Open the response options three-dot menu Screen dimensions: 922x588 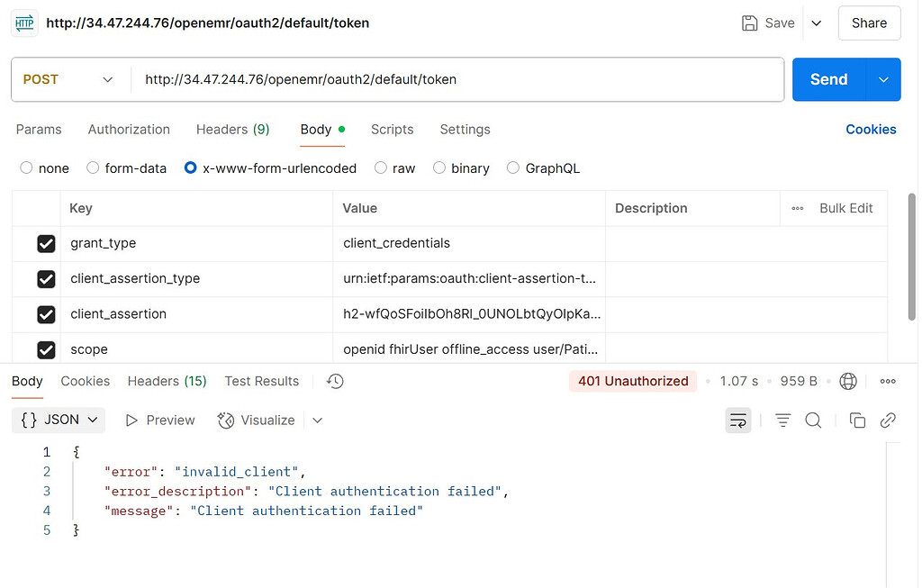[888, 381]
